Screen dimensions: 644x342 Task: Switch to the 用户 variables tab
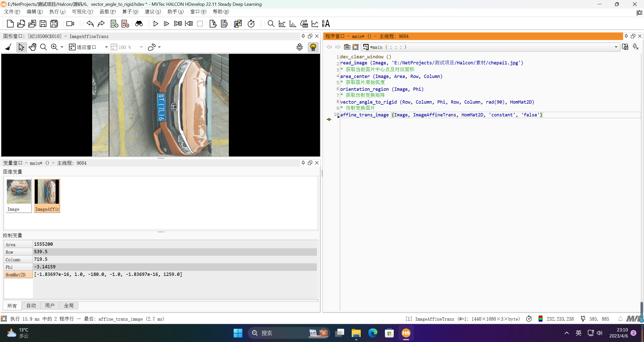point(50,306)
